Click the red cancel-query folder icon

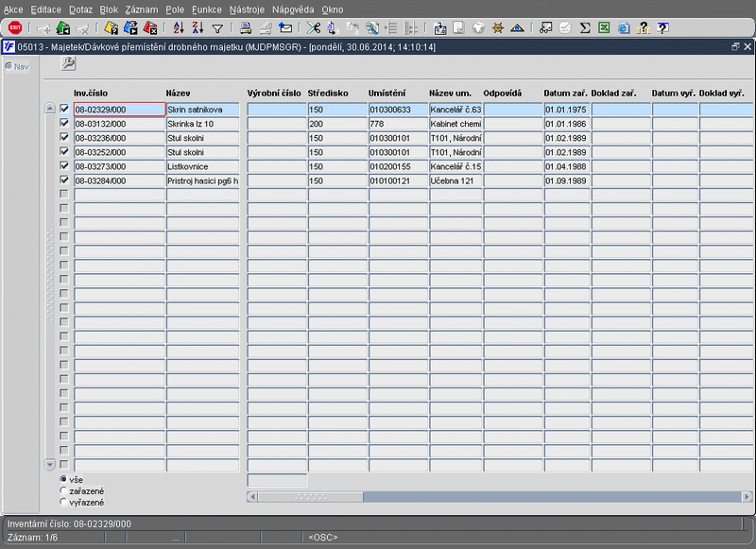(x=150, y=28)
